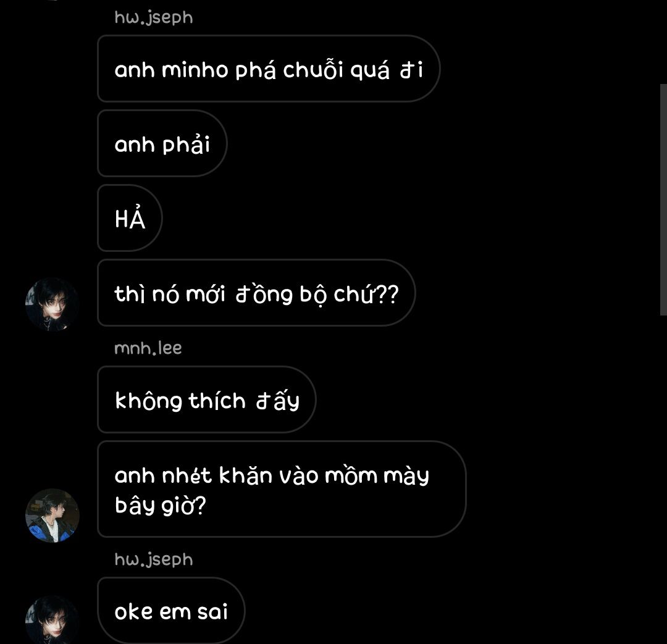Open the mnh.lee username label
This screenshot has width=667, height=644.
pos(148,348)
